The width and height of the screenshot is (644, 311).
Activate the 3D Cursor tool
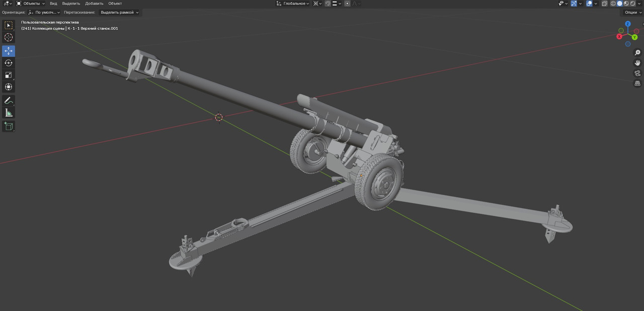tap(9, 37)
